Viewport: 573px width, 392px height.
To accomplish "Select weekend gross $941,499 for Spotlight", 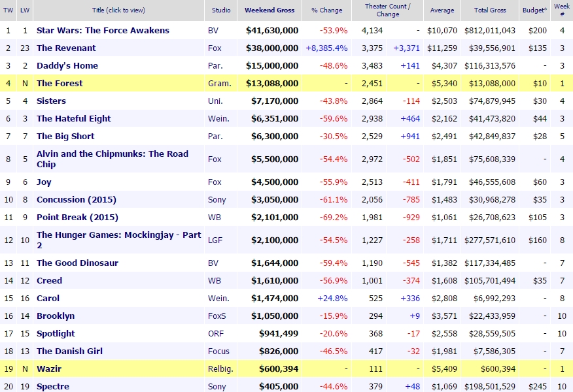I will [x=279, y=334].
